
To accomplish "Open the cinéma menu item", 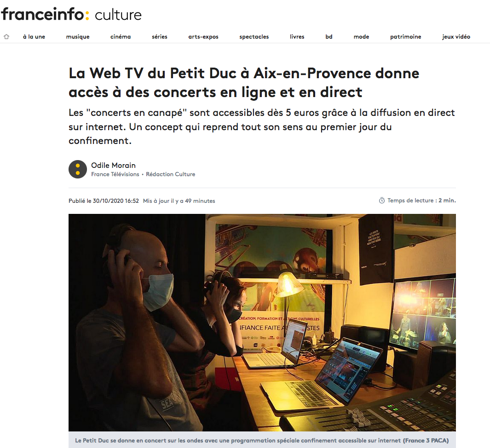I will [x=121, y=36].
